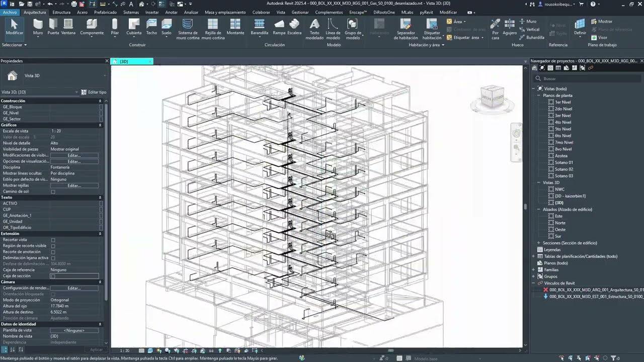Click the Buhardilla dormer tool
The width and height of the screenshot is (644, 362).
coord(532,37)
